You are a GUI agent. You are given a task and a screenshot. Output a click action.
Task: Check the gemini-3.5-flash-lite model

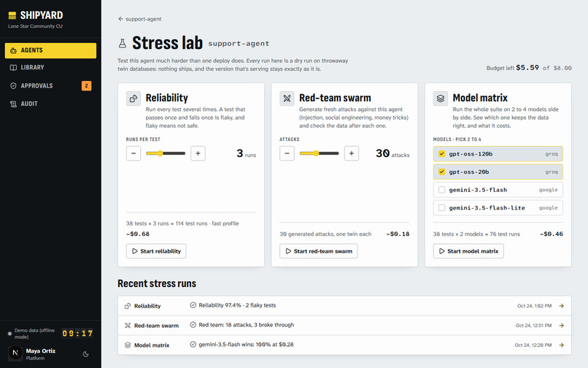pos(442,207)
